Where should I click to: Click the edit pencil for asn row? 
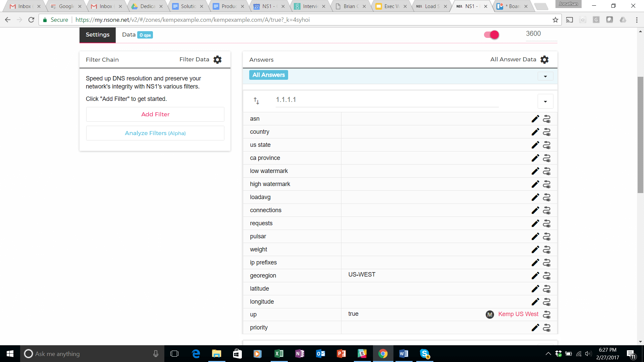(535, 119)
